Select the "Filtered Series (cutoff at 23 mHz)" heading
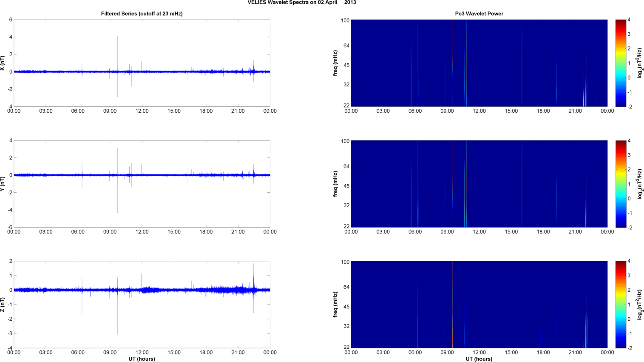Image resolution: width=644 pixels, height=362 pixels. tap(142, 14)
